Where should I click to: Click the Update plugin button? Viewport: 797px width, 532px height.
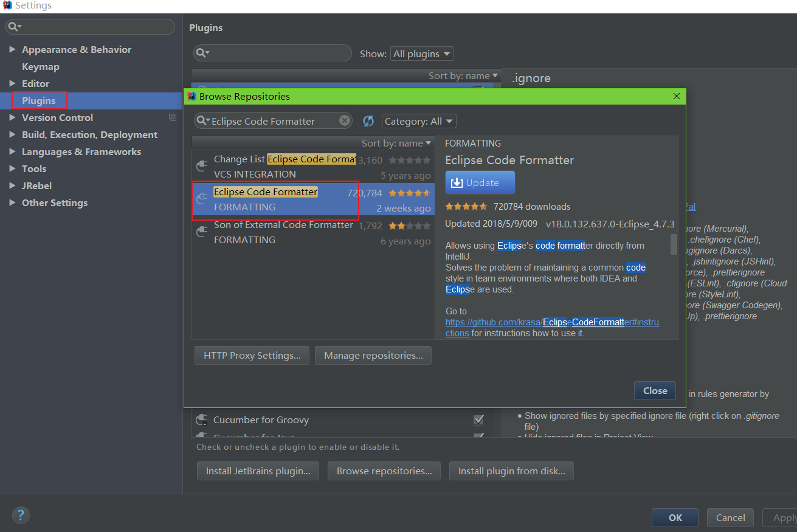(x=480, y=182)
